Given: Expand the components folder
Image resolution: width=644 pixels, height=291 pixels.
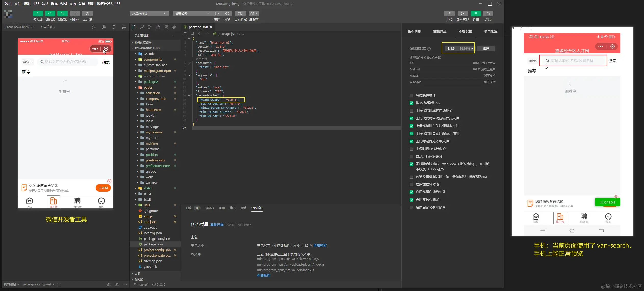Looking at the screenshot, I should click(x=153, y=60).
